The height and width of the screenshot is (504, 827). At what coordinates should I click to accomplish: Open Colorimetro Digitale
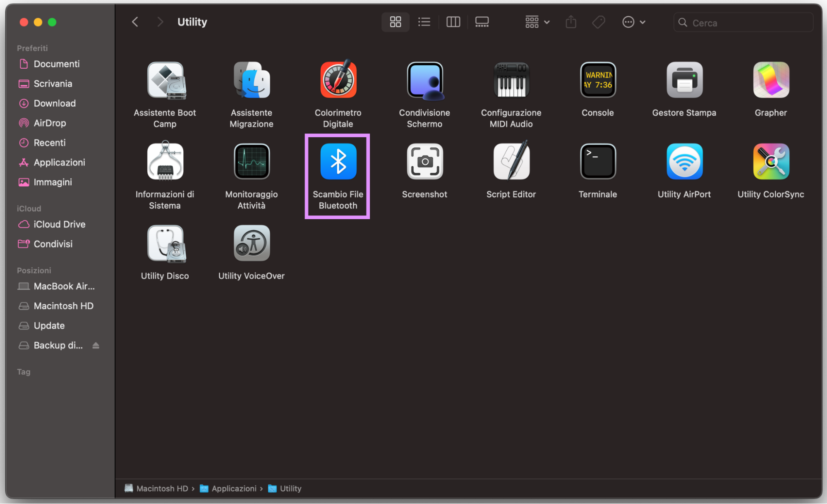pyautogui.click(x=338, y=80)
